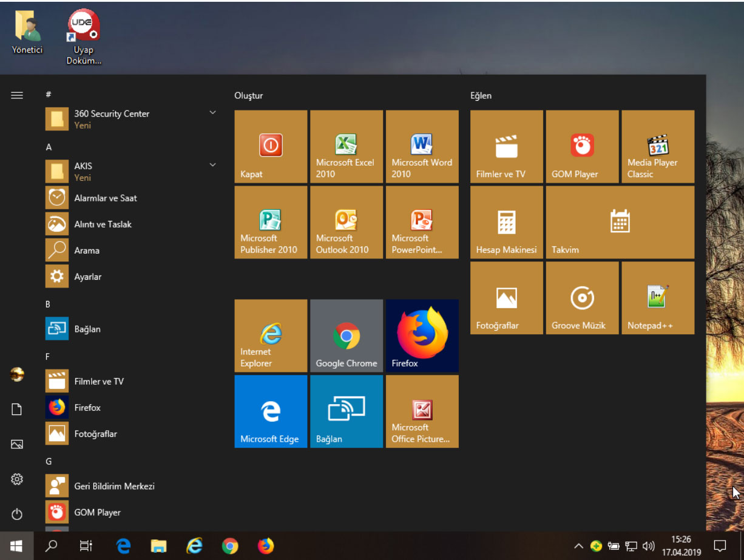Expand the 360 Security Center folder chevron
744x560 pixels.
coord(212,113)
